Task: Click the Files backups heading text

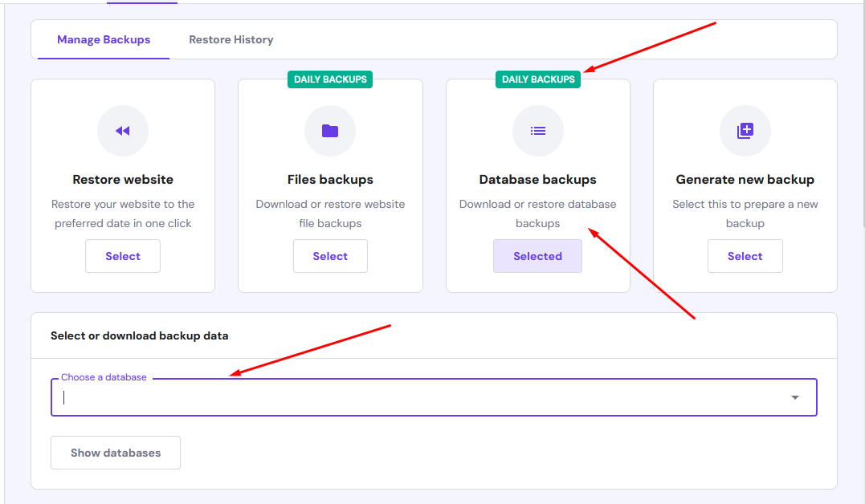Action: pyautogui.click(x=330, y=179)
